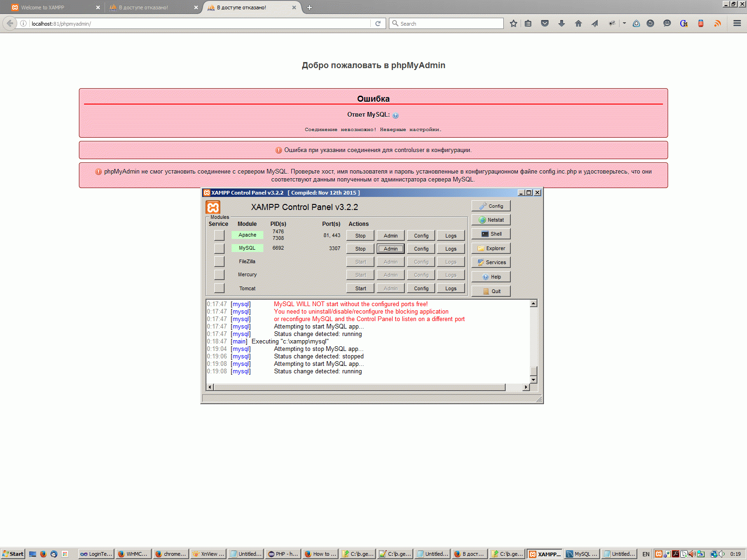
Task: Show site information icon in address bar
Action: [23, 23]
